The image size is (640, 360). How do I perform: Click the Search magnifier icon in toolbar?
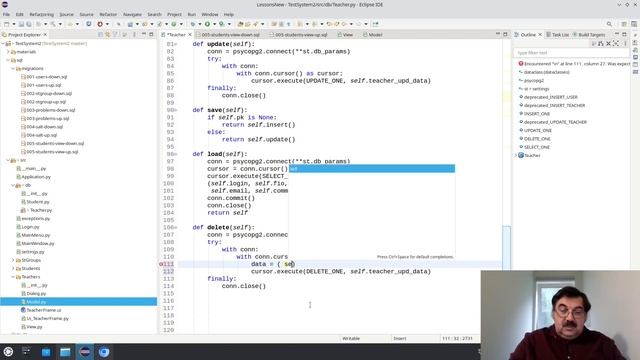tap(609, 24)
